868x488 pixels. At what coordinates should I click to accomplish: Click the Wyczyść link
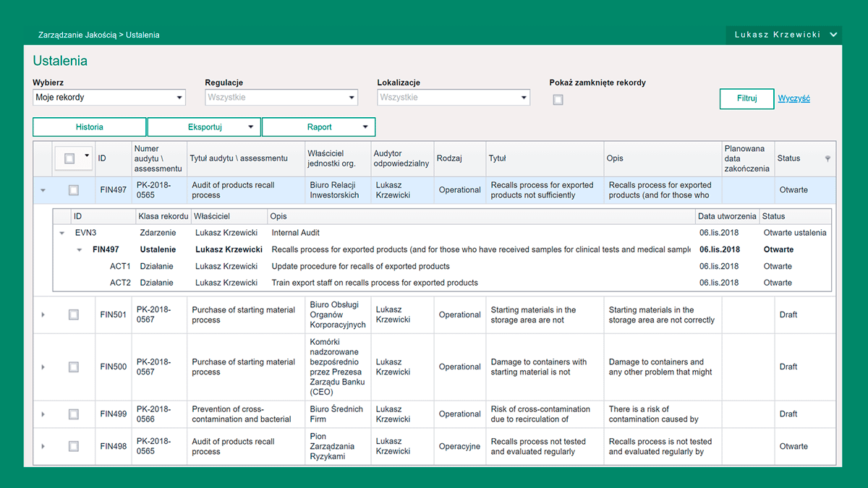tap(793, 98)
